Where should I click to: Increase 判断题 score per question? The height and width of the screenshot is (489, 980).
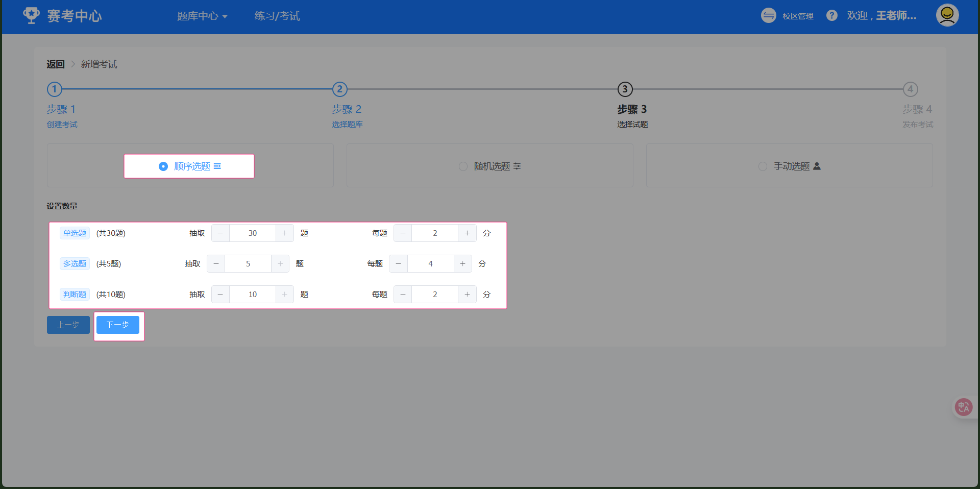point(467,295)
